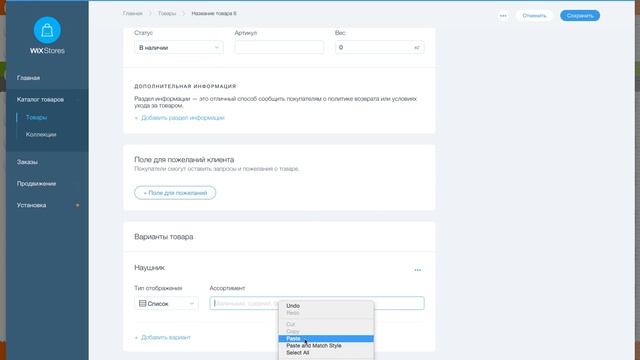
Task: Click the Поле для пожеланий button
Action: (175, 193)
